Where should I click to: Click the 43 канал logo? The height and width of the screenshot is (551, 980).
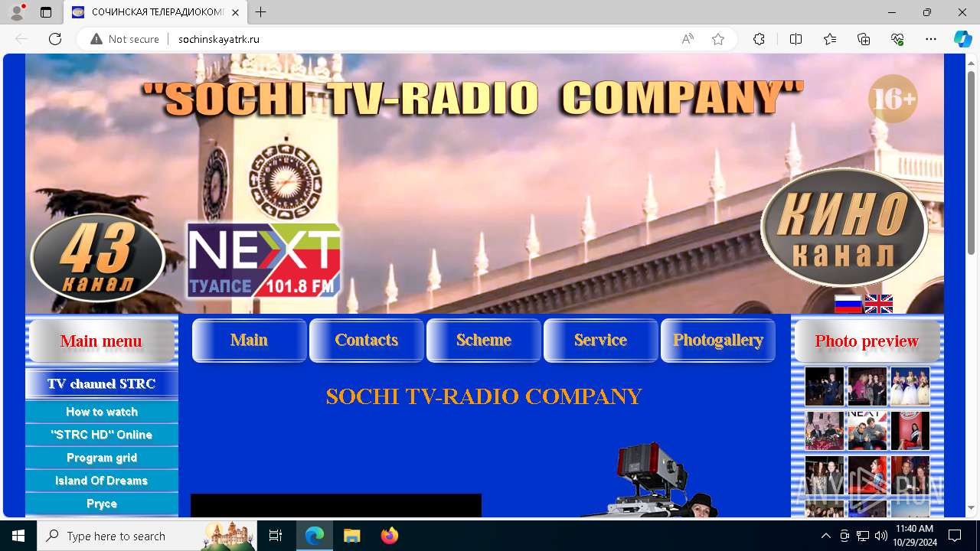(x=97, y=258)
